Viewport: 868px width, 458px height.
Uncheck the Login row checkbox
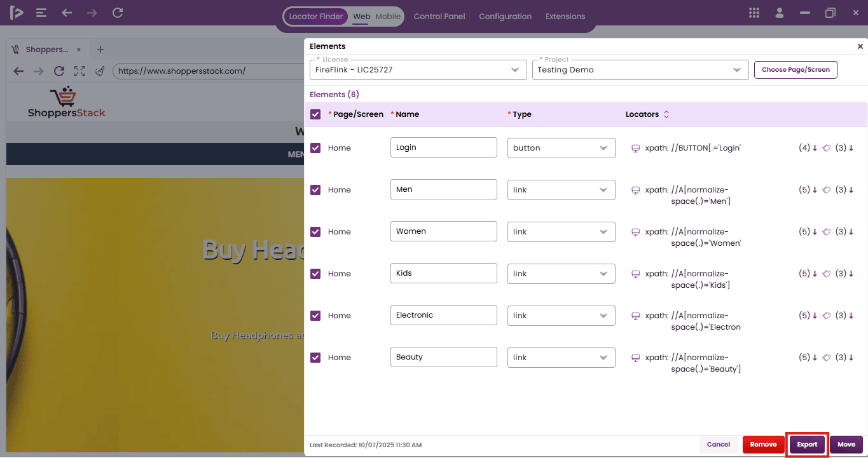click(x=315, y=148)
